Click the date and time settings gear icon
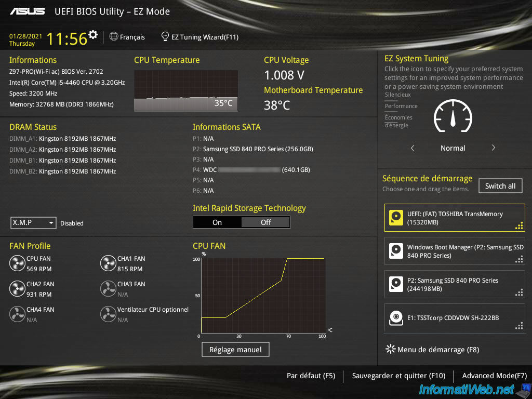The width and height of the screenshot is (532, 399). [x=93, y=35]
